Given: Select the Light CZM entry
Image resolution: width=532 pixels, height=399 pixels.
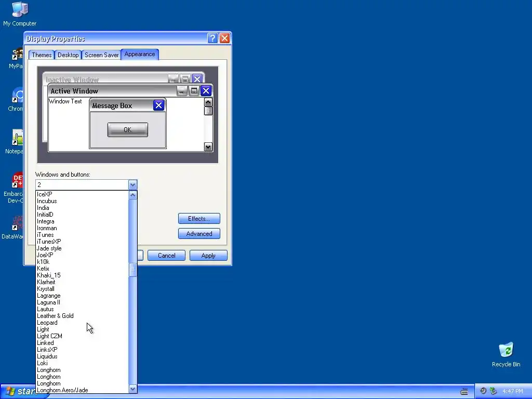Looking at the screenshot, I should tap(82, 336).
